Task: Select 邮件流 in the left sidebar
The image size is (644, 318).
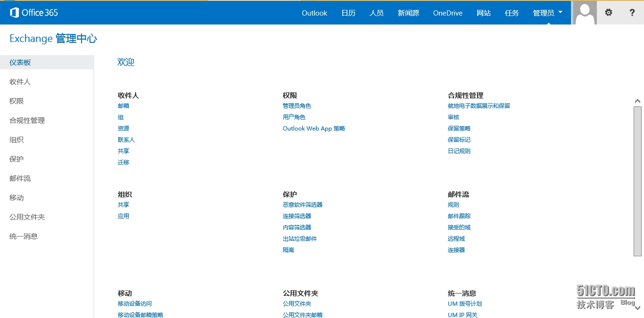Action: (20, 178)
